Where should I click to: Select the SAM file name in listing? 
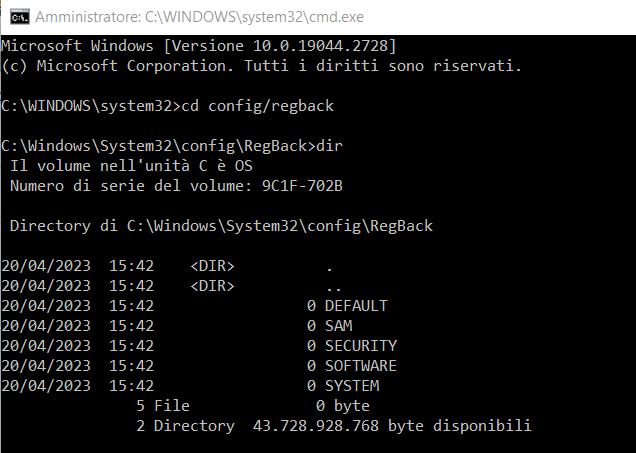pos(339,326)
